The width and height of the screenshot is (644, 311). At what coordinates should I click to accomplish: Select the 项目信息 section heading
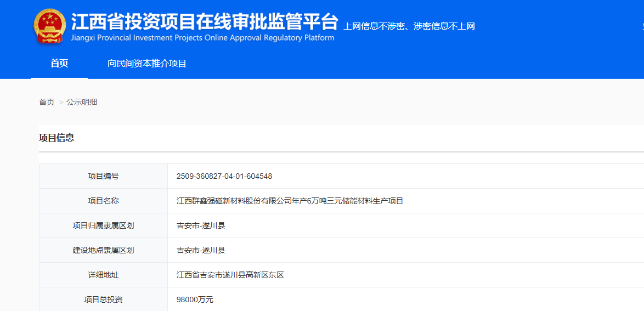click(x=57, y=138)
